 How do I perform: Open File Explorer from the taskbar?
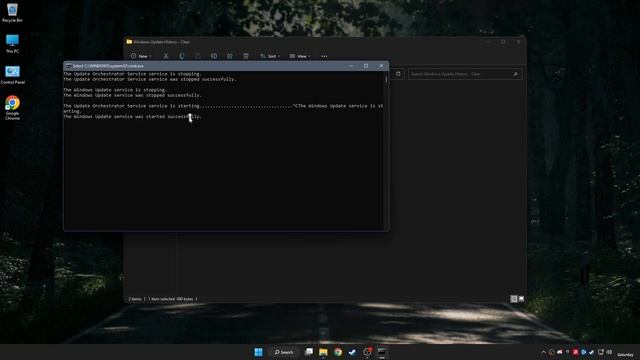323,352
